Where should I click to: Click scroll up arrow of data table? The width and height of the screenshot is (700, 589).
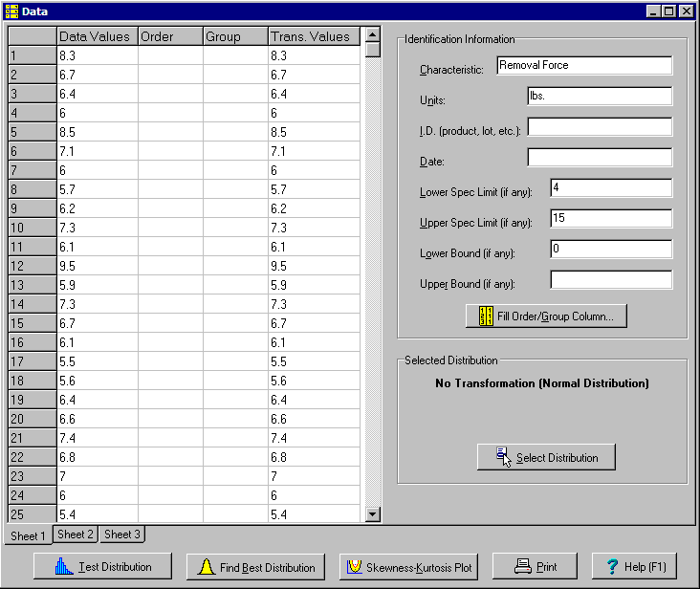pos(373,34)
